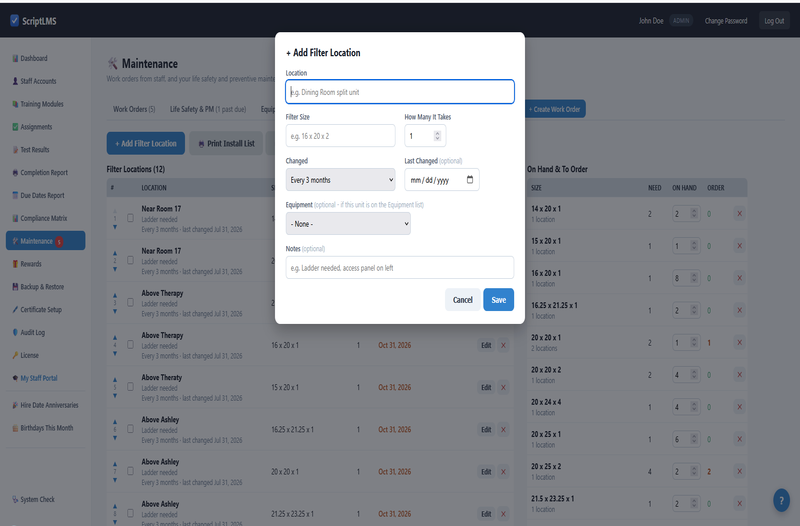Image resolution: width=800 pixels, height=526 pixels.
Task: Open Rewards page
Action: click(x=31, y=264)
